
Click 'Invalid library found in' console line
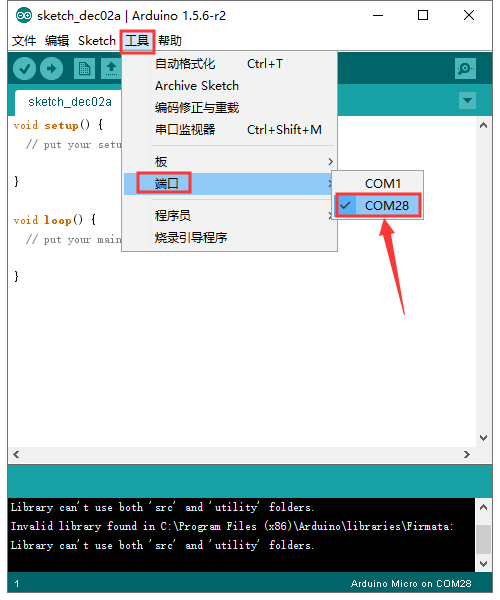coord(232,526)
